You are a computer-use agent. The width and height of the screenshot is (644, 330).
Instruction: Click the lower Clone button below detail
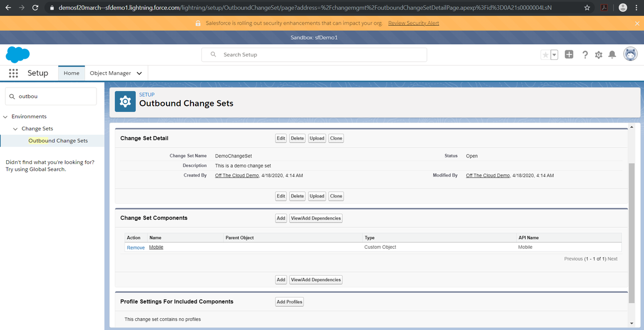(336, 196)
